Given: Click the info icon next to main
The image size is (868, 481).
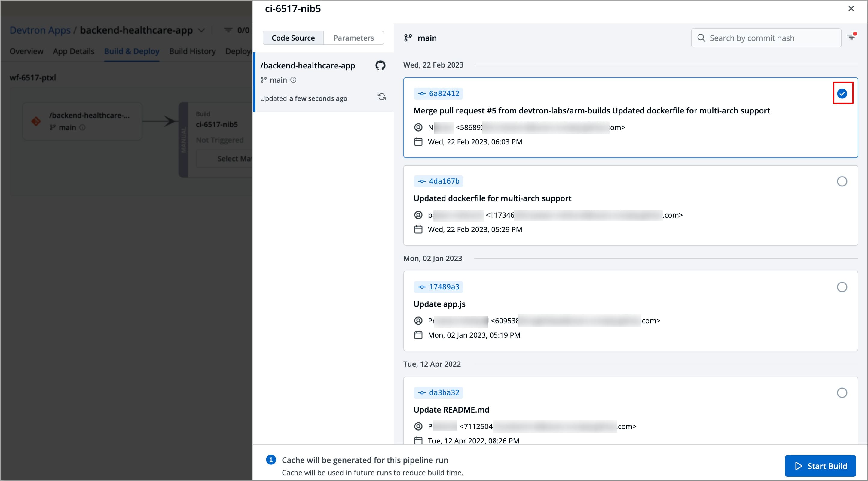Looking at the screenshot, I should coord(293,80).
